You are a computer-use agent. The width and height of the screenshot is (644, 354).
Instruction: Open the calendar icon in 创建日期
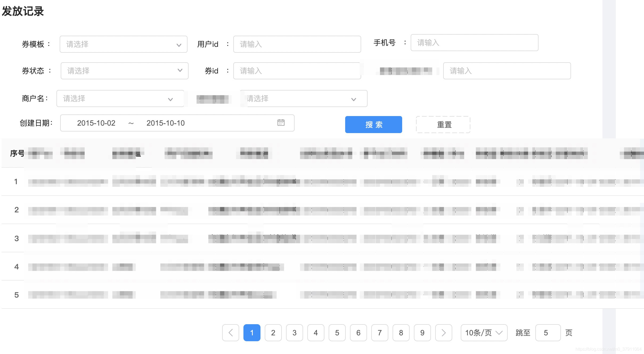coord(281,123)
